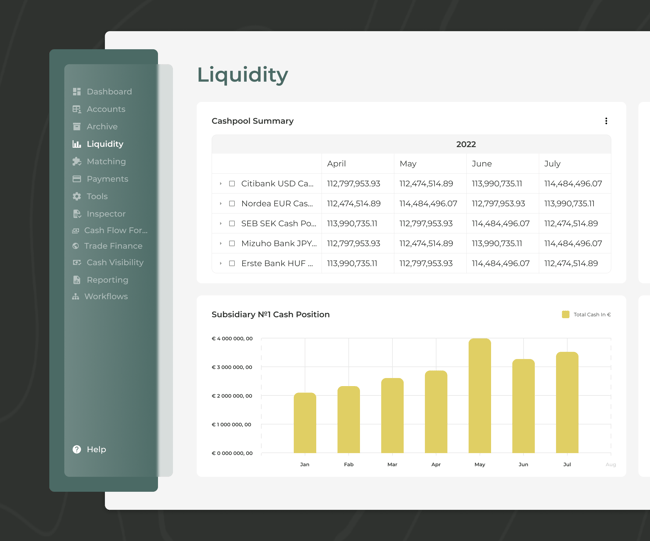Expand the SEB SEK cash pool row

[x=221, y=223]
